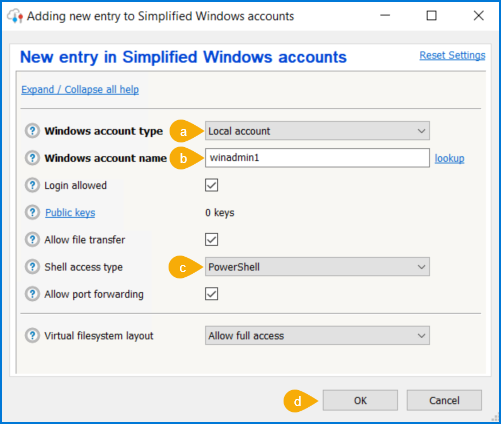The height and width of the screenshot is (424, 501).
Task: Open the Windows account type dropdown
Action: (x=317, y=131)
